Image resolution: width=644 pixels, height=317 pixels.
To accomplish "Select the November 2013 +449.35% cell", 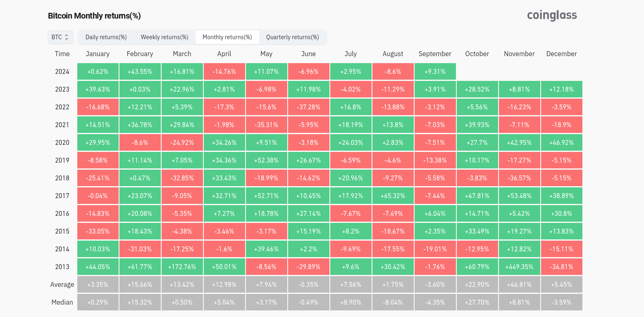I will (x=519, y=267).
